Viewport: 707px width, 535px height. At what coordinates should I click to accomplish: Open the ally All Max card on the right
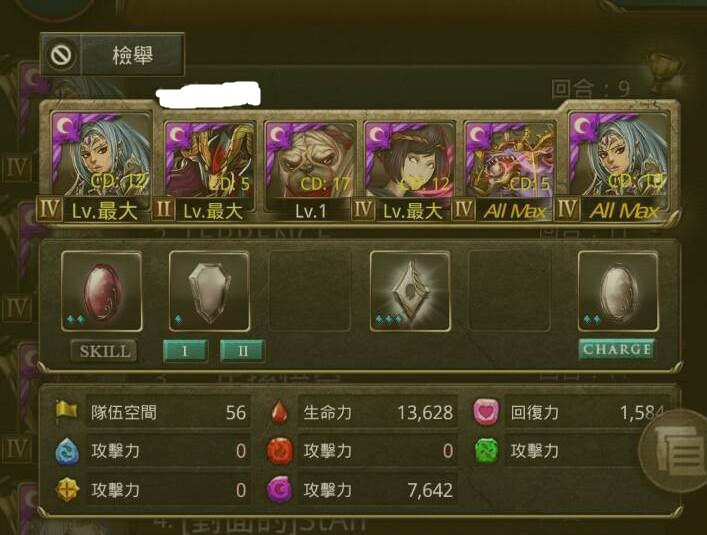coord(618,154)
